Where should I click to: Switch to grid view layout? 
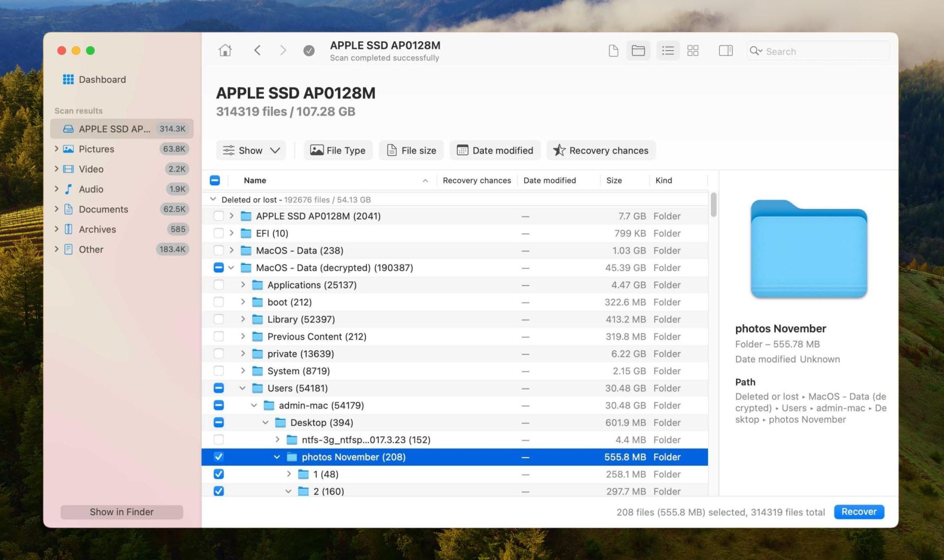693,50
